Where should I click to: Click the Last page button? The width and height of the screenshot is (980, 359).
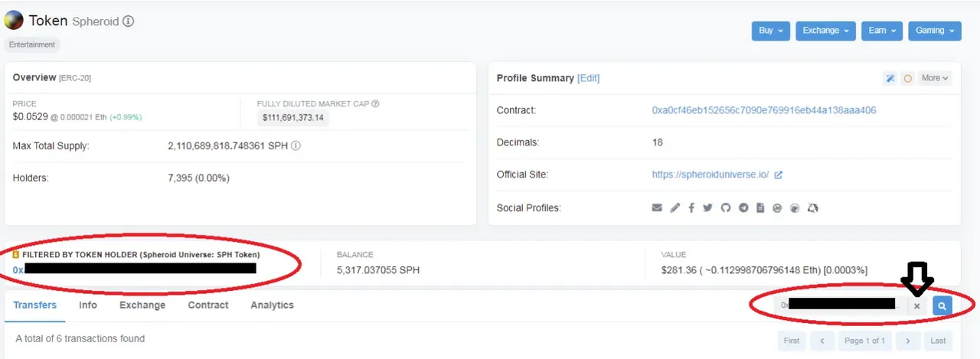938,341
